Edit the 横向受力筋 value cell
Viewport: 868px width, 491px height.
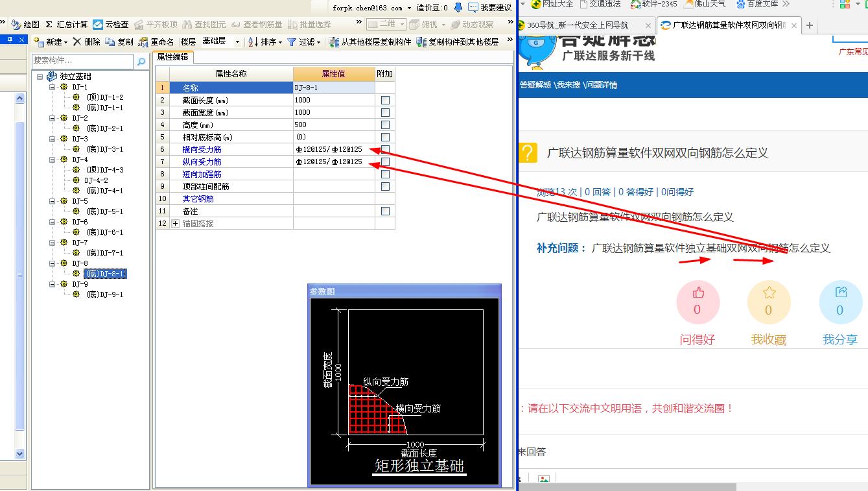[x=334, y=149]
